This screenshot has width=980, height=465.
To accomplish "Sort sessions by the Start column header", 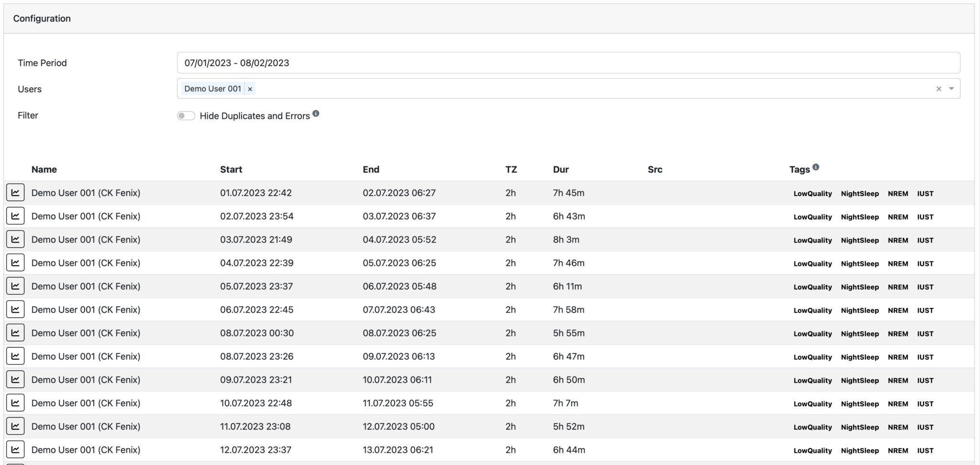I will 231,169.
